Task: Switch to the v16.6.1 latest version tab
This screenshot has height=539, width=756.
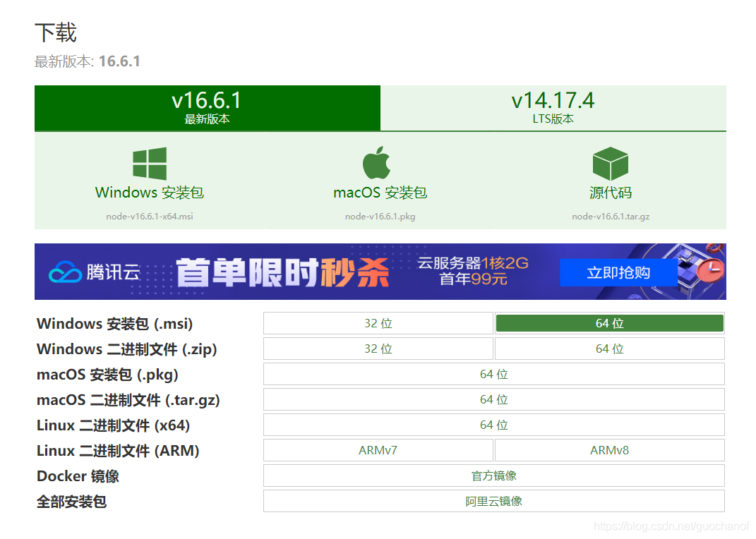Action: coord(208,108)
